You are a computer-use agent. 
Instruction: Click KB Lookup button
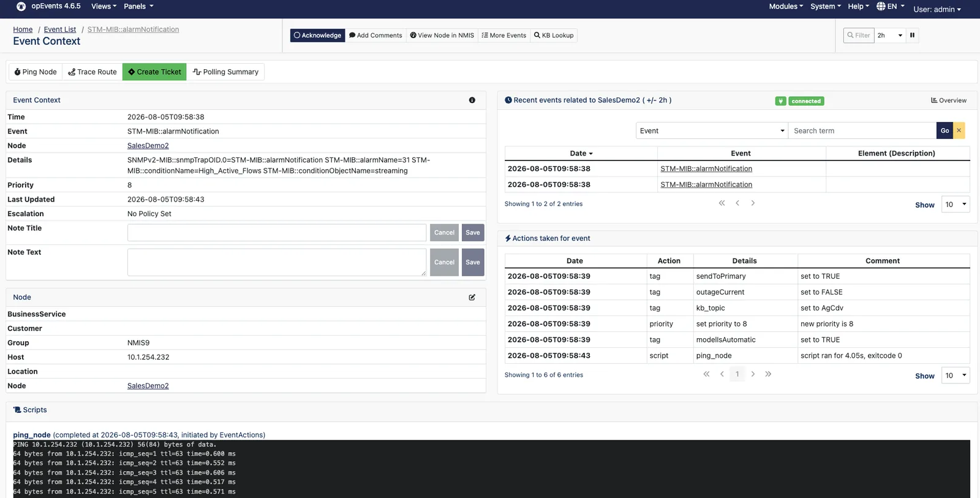[554, 36]
